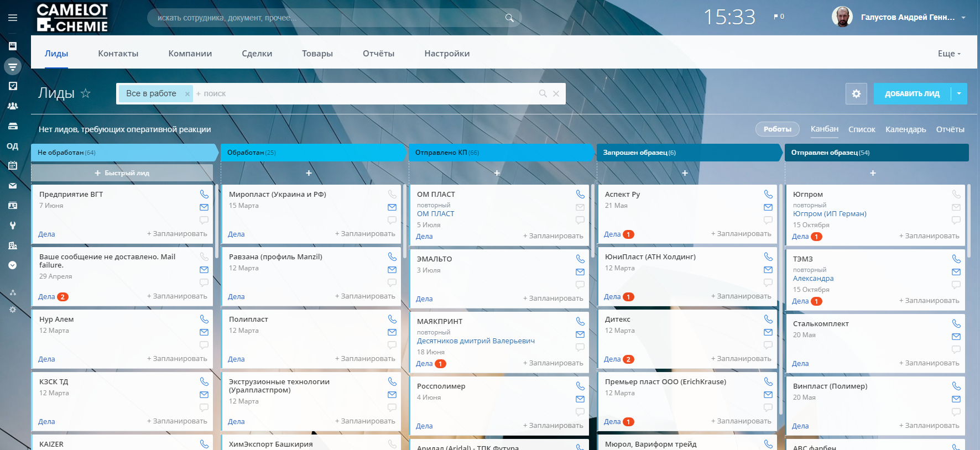Expand the Еще menu

click(949, 54)
